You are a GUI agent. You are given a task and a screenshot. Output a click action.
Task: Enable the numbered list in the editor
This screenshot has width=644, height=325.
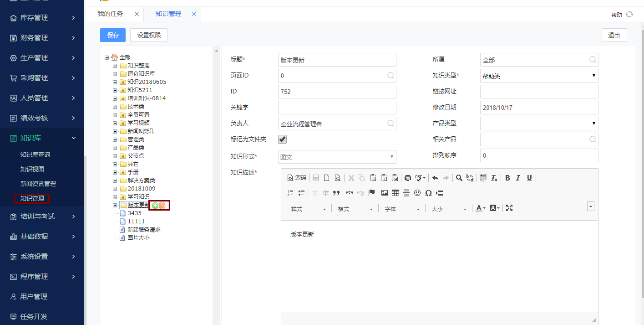(290, 193)
